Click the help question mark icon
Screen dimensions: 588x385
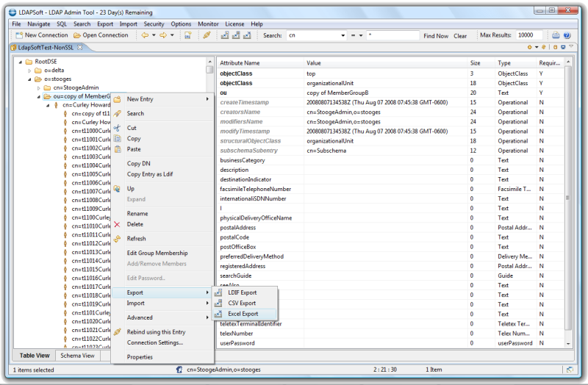(567, 35)
